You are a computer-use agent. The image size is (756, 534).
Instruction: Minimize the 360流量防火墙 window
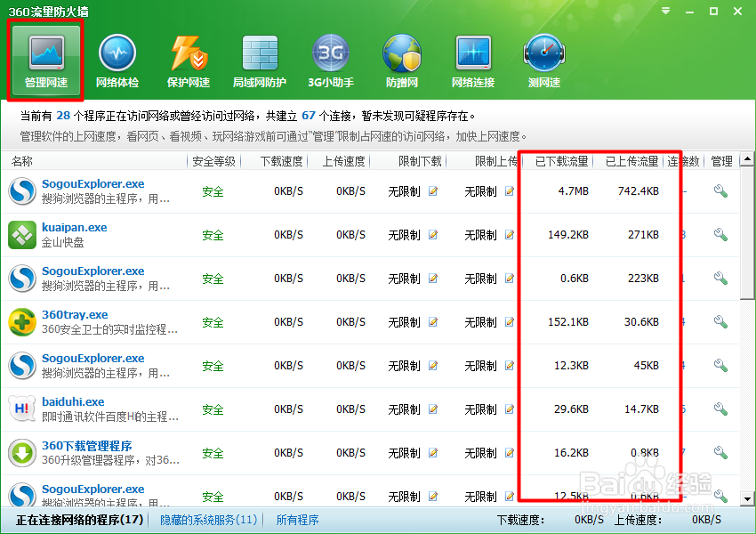(x=690, y=11)
